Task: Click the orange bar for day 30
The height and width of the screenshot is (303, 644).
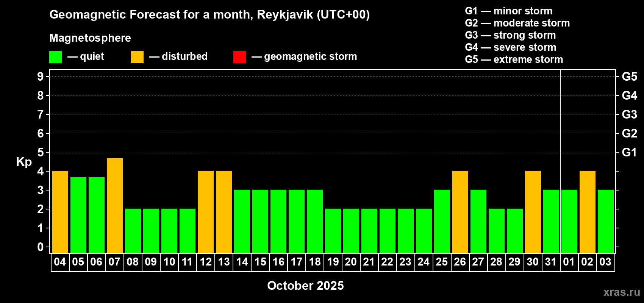Action: click(533, 212)
